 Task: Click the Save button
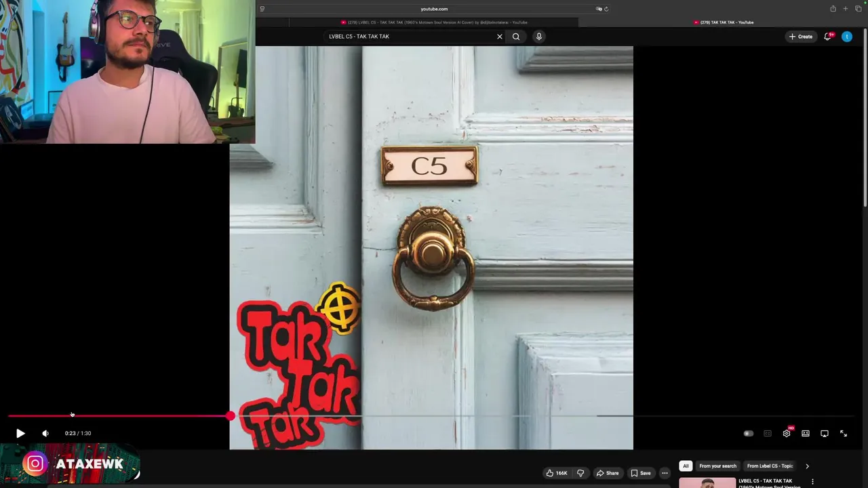[x=641, y=473]
